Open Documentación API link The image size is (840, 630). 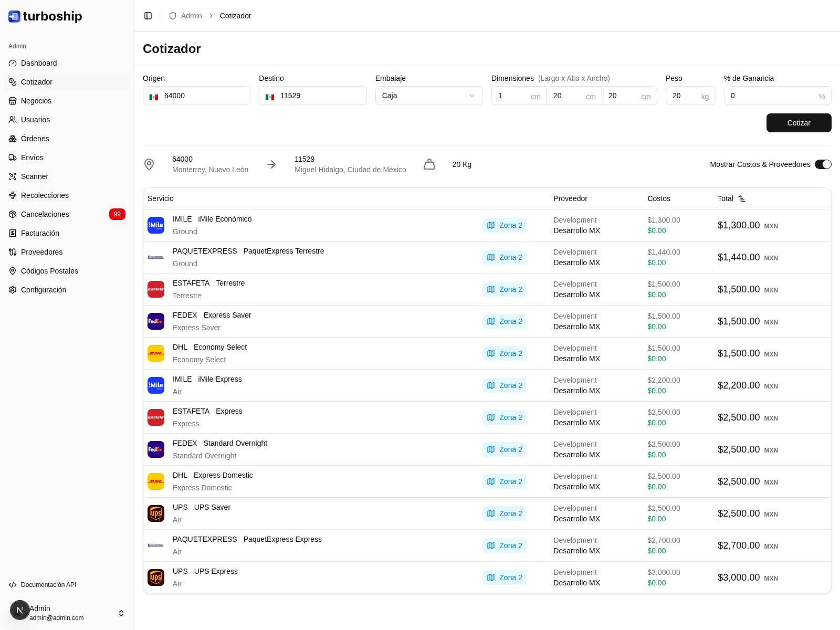49,584
